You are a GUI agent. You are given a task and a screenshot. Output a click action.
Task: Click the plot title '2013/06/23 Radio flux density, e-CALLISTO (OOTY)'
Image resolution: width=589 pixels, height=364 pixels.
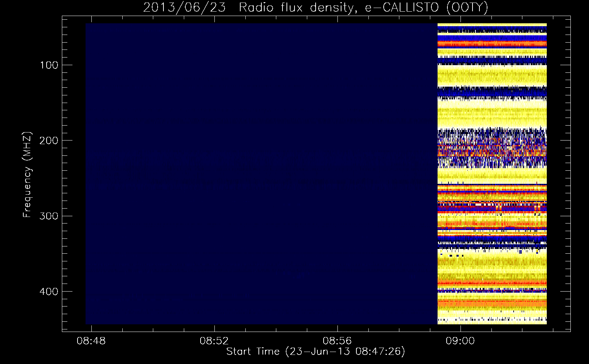pos(316,7)
